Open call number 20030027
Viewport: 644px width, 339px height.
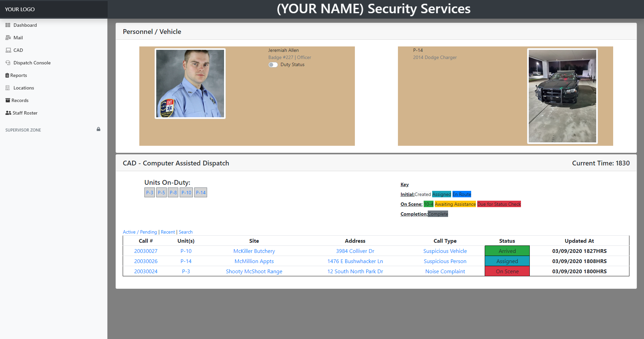point(146,251)
